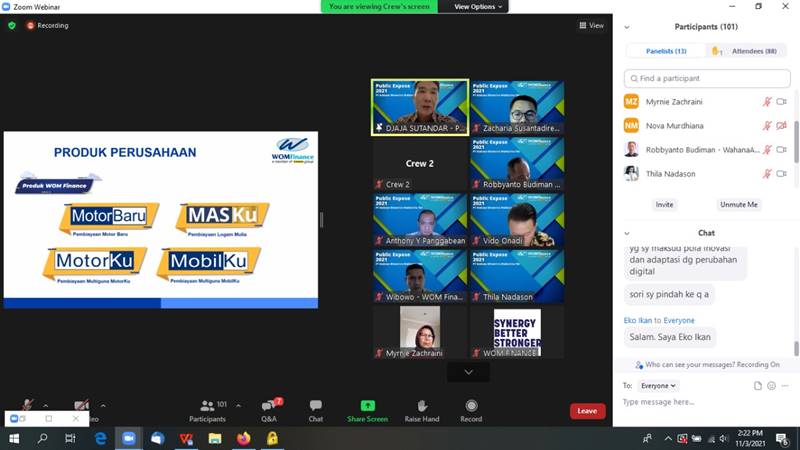Click the Chat icon in the toolbar
Image resolution: width=800 pixels, height=450 pixels.
315,408
